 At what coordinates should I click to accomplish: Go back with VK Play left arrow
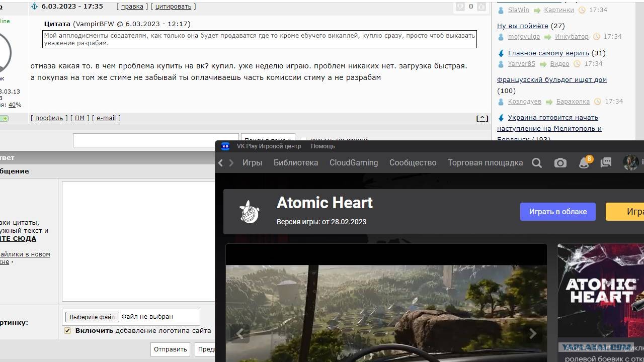(220, 163)
